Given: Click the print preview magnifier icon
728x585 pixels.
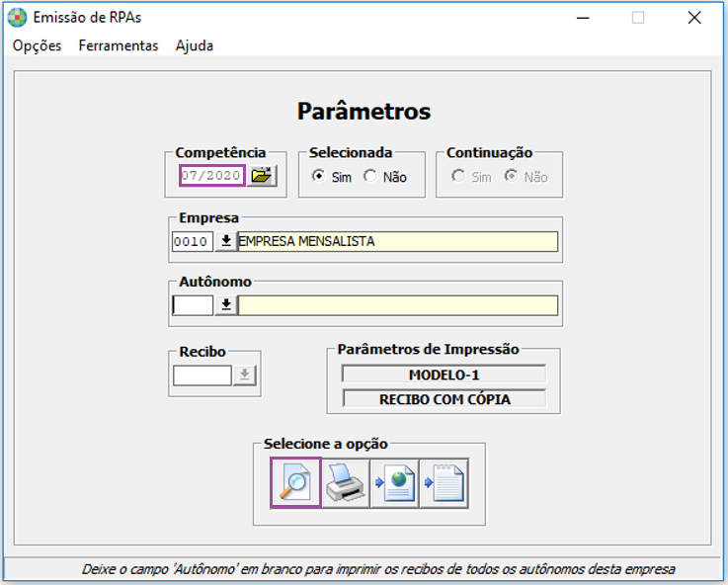Looking at the screenshot, I should [x=295, y=482].
